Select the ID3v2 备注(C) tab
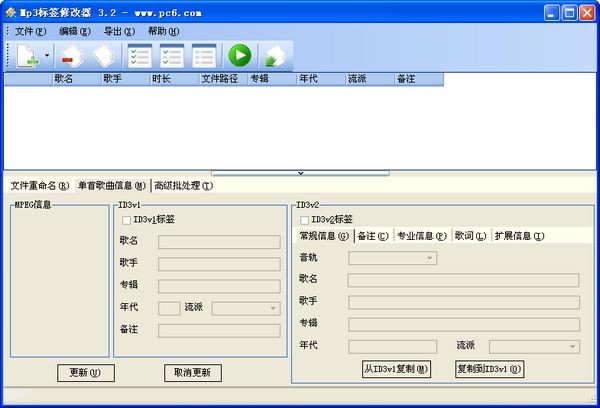 coord(373,236)
